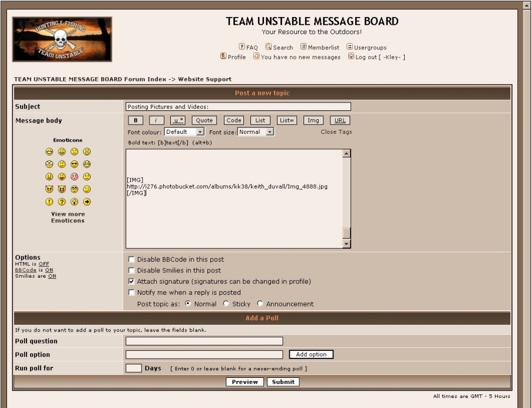Viewport: 532px width, 408px height.
Task: Insert the exclamation mark emoticon
Action: (49, 202)
